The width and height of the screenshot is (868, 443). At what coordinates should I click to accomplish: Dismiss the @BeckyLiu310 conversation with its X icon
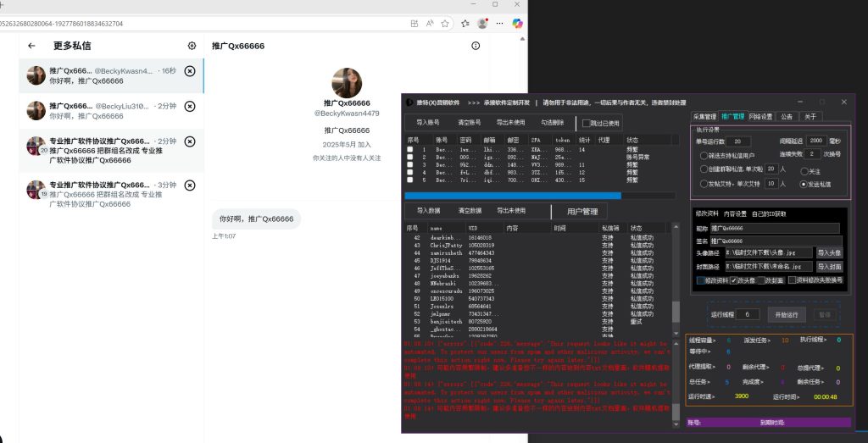click(x=189, y=106)
